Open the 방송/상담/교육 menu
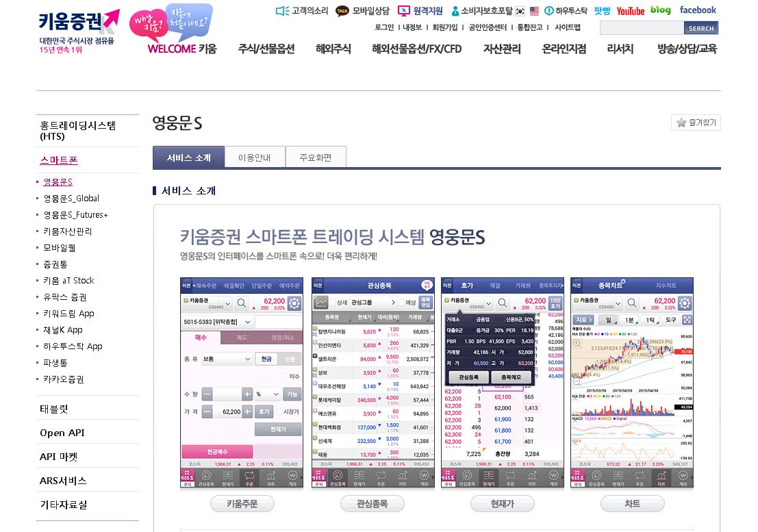Image resolution: width=758 pixels, height=532 pixels. click(687, 49)
